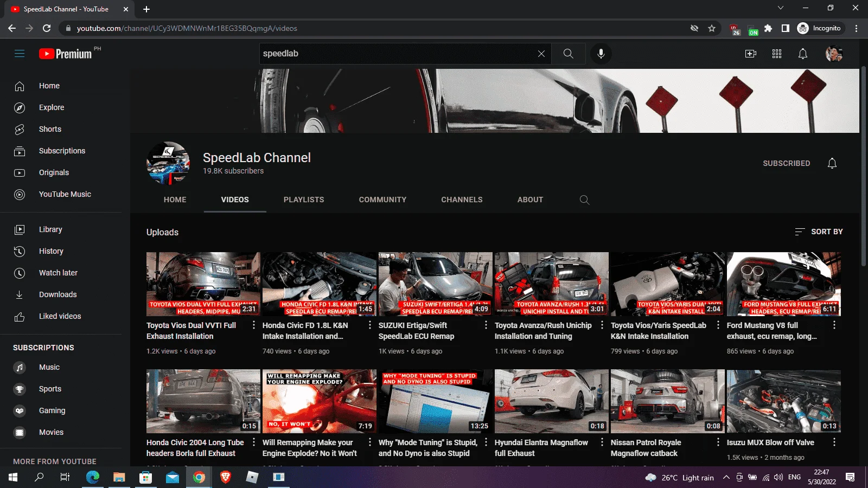Open options menu for Ford Mustang V8 video
This screenshot has height=488, width=868.
coord(834,325)
